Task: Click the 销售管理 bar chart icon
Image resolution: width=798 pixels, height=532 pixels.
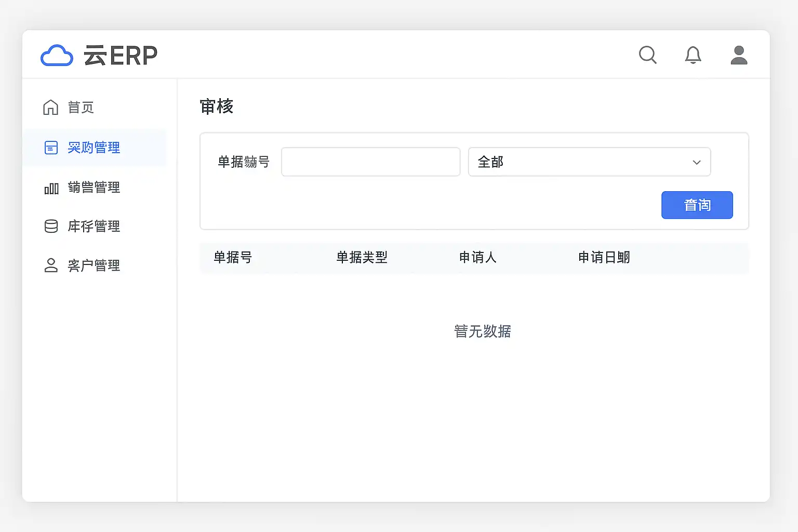Action: pyautogui.click(x=51, y=188)
